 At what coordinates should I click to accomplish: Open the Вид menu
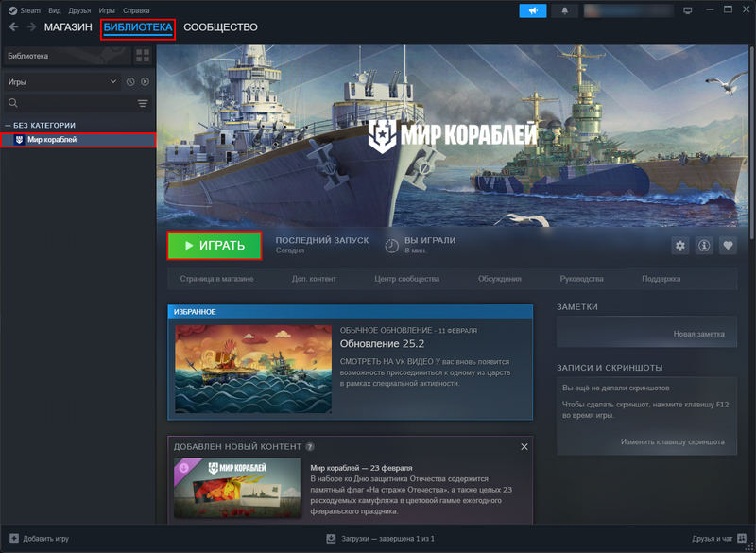click(56, 10)
